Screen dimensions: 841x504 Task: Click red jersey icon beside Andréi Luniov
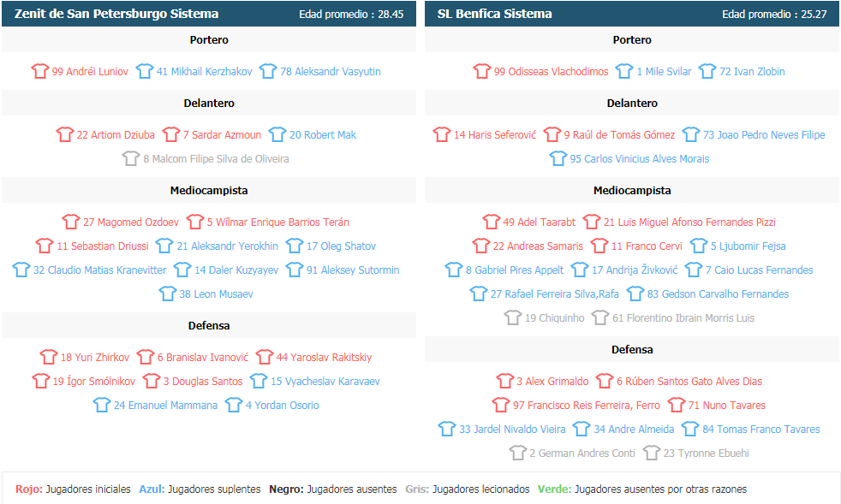coord(39,71)
